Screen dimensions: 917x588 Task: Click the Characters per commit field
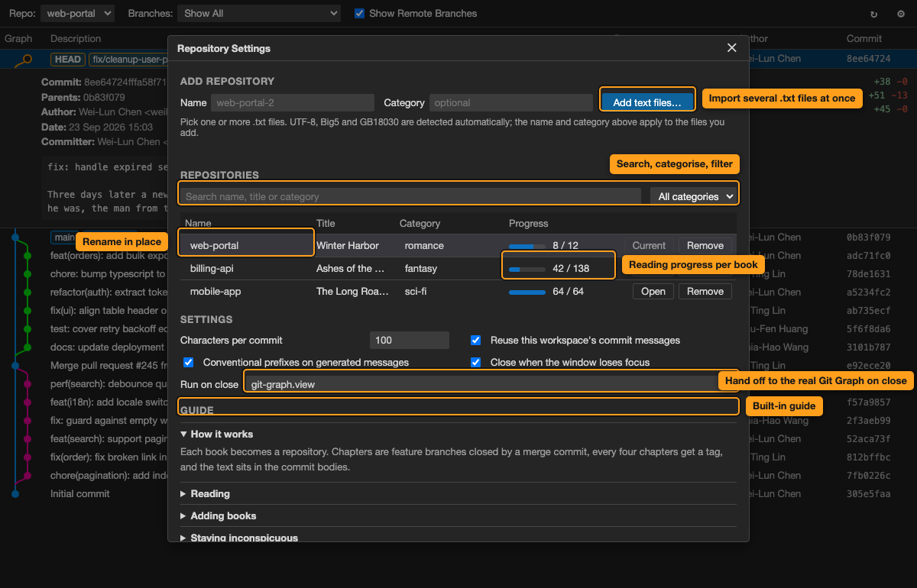[410, 340]
